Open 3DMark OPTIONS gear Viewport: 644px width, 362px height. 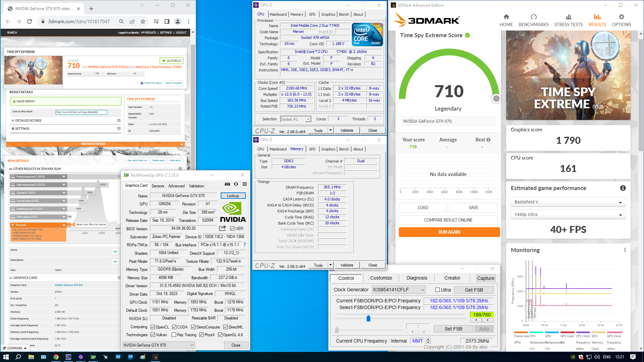coord(621,20)
